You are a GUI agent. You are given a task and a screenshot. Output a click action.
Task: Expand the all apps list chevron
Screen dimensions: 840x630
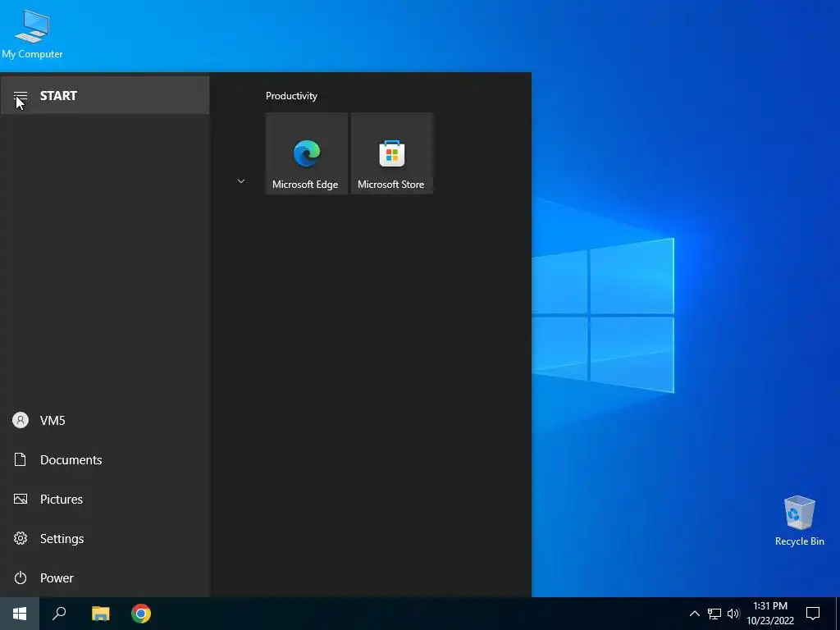coord(241,181)
